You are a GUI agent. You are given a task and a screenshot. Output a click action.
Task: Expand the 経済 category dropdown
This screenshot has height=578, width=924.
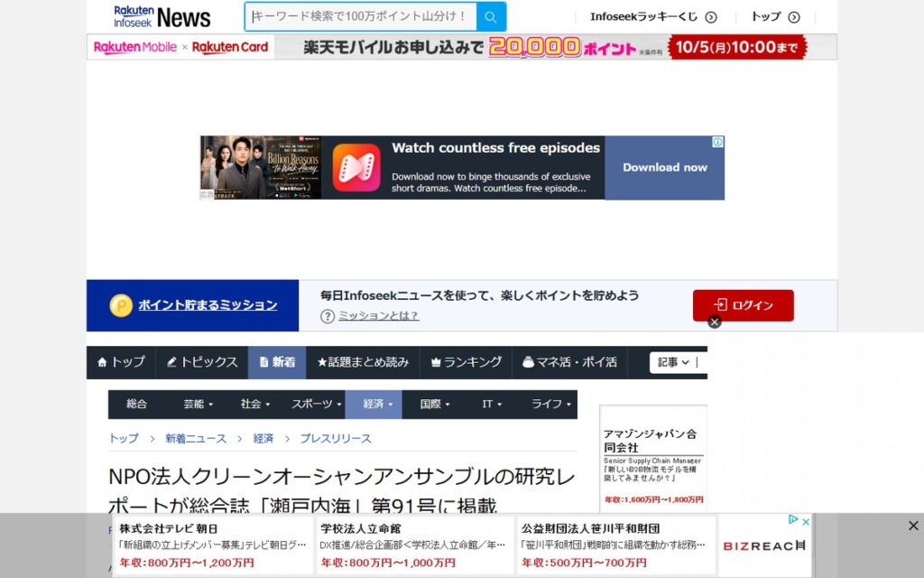[374, 404]
